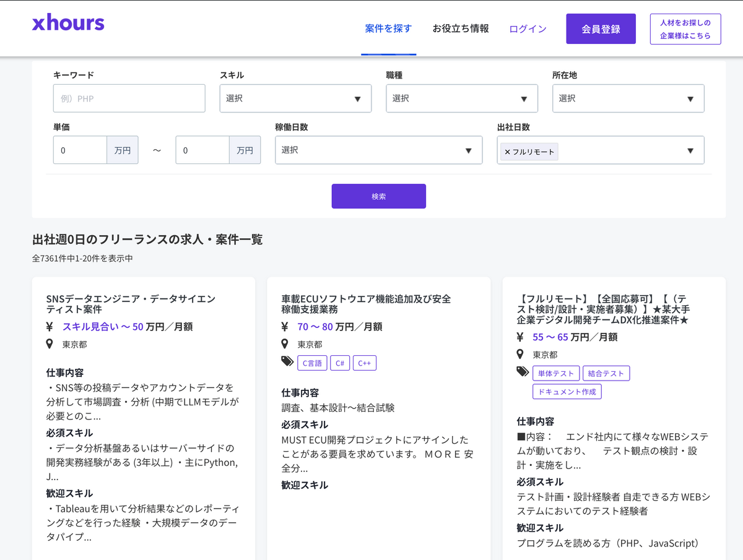Screen dimensions: 743x560
Task: Open お役立ち情報 nav item
Action: [461, 28]
